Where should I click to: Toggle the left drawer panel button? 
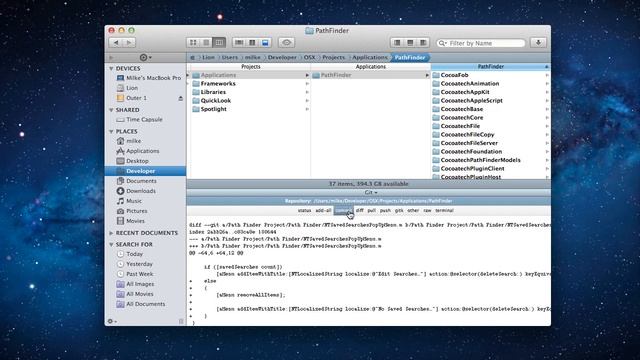(397, 42)
